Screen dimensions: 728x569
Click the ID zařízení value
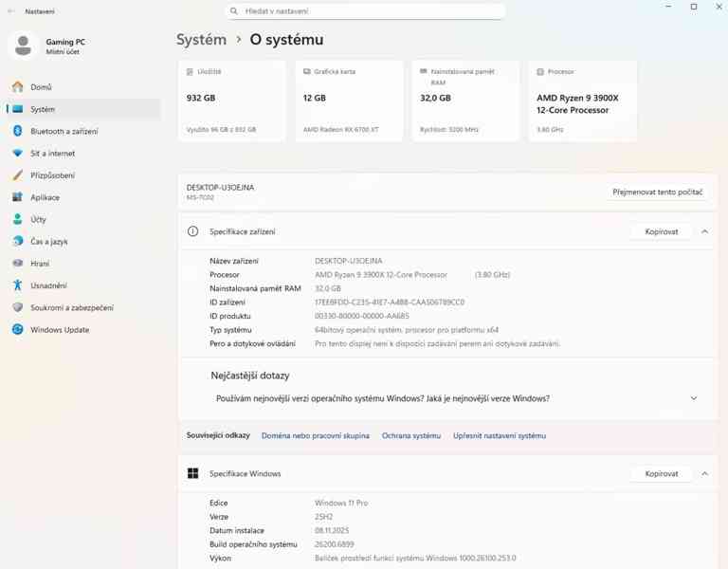pyautogui.click(x=390, y=303)
